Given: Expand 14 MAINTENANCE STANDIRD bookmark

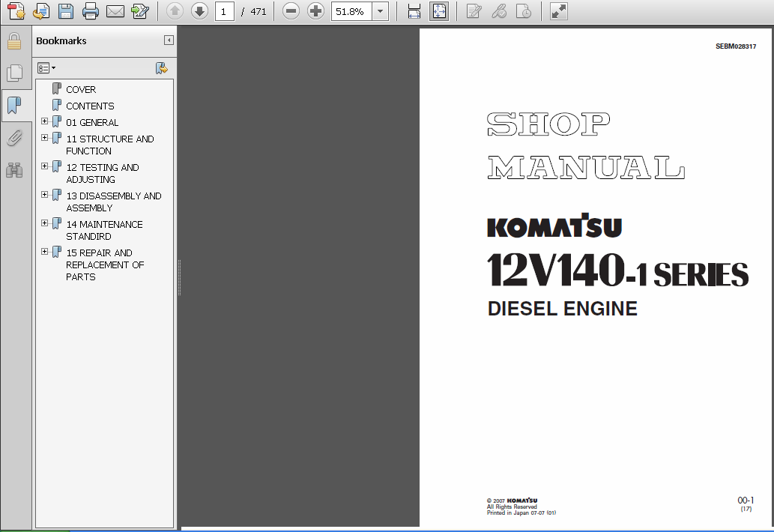Looking at the screenshot, I should pyautogui.click(x=44, y=223).
